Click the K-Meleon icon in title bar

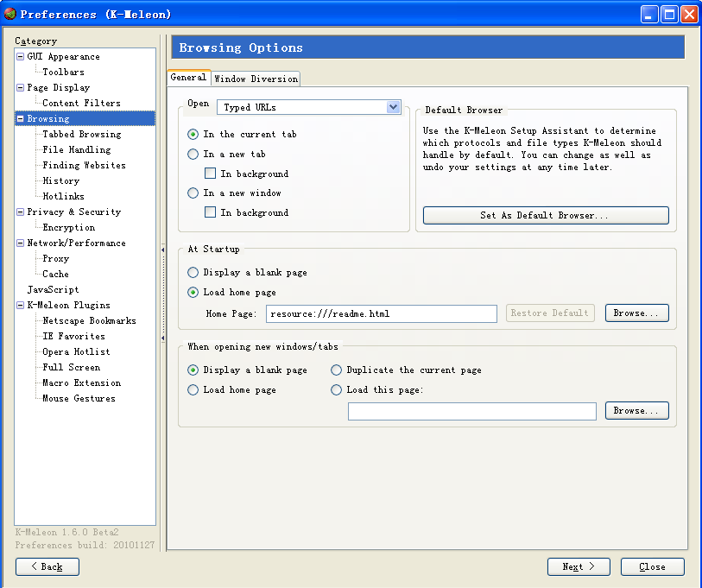click(x=10, y=14)
